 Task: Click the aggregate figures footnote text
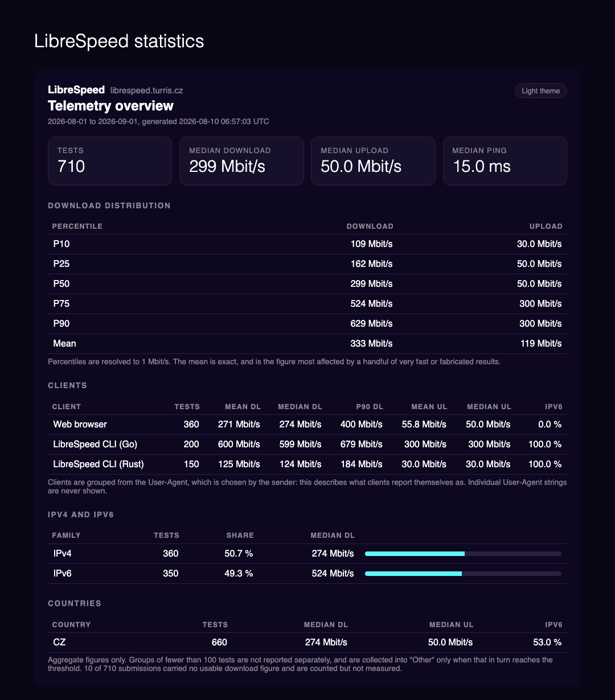tap(300, 665)
